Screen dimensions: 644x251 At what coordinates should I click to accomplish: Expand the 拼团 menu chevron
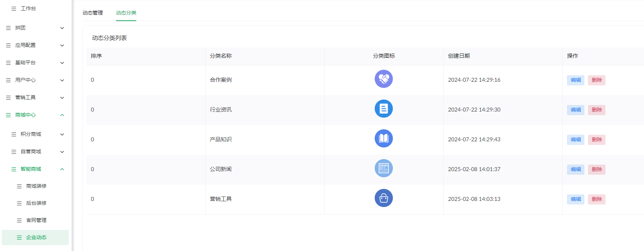click(x=62, y=28)
